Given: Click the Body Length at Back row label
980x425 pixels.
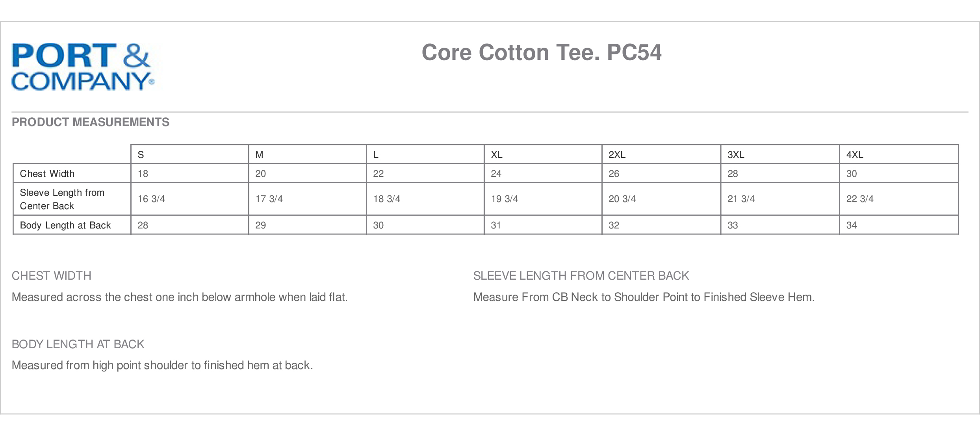Looking at the screenshot, I should click(65, 225).
